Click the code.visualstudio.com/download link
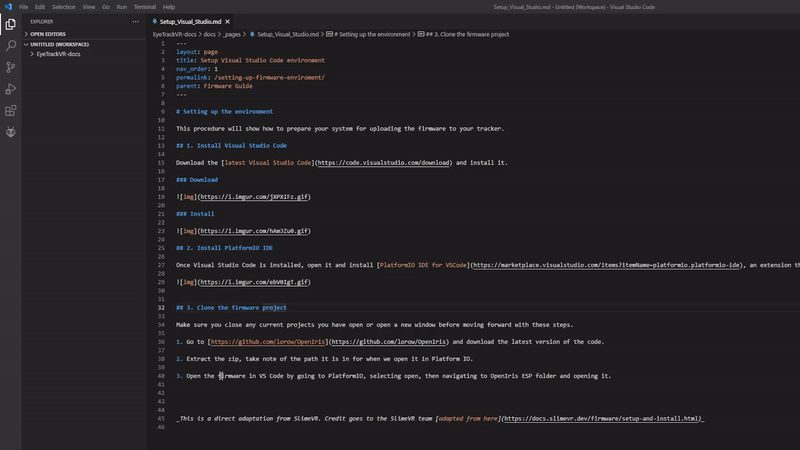800x450 pixels. [x=383, y=163]
